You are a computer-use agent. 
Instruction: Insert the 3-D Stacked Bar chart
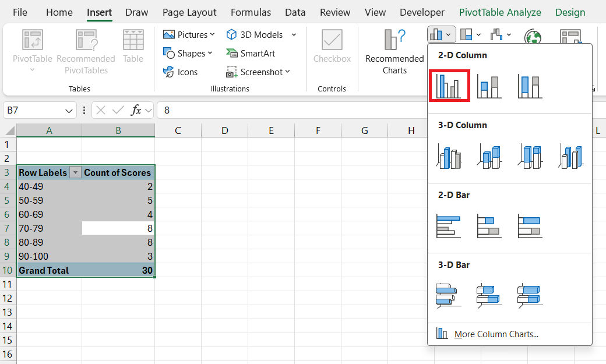pos(489,296)
